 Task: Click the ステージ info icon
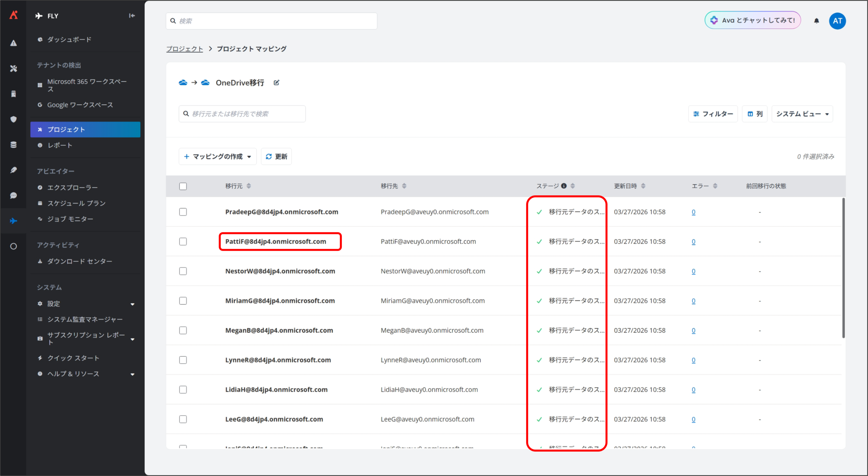click(564, 186)
